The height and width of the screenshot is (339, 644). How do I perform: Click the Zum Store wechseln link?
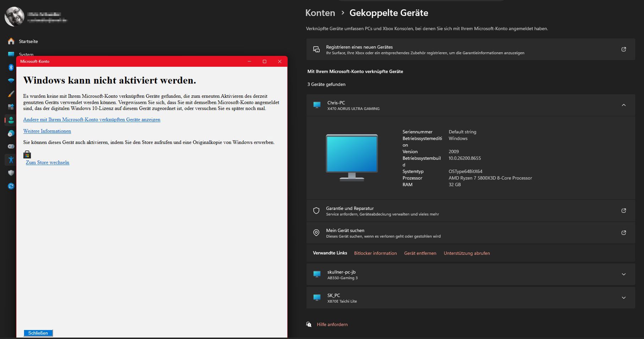tap(48, 162)
